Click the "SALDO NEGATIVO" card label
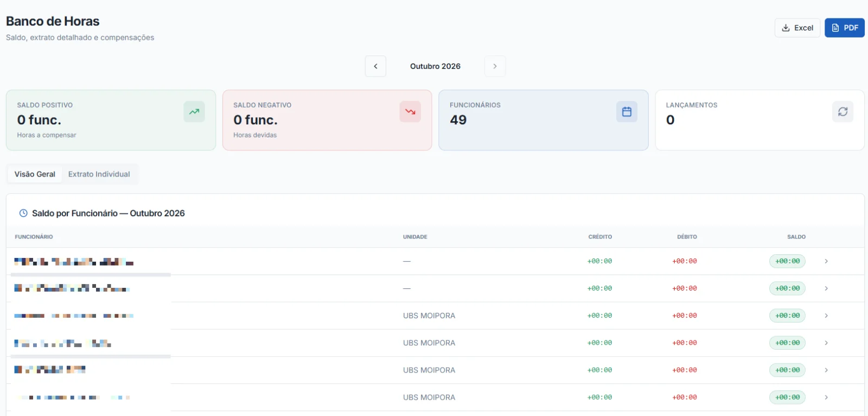This screenshot has height=416, width=868. [263, 105]
